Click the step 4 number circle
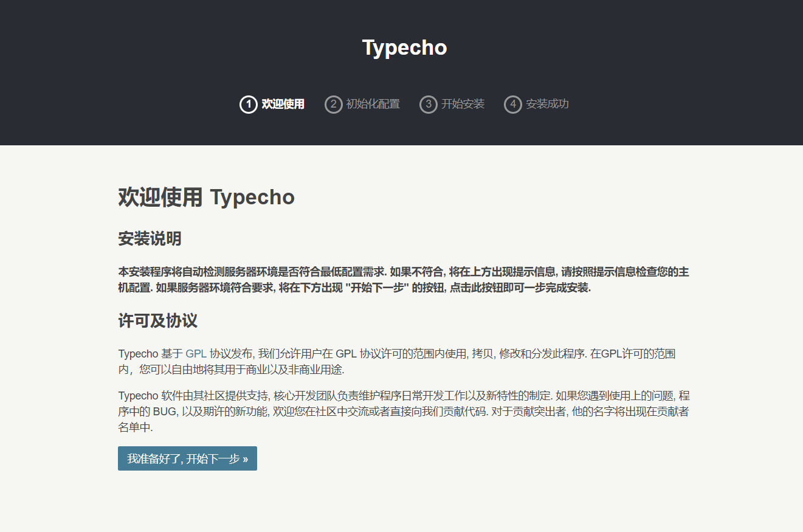The width and height of the screenshot is (803, 532). 512,105
